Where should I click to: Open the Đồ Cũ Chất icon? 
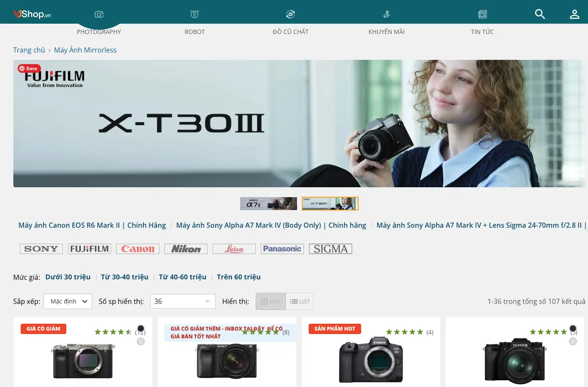tap(291, 14)
